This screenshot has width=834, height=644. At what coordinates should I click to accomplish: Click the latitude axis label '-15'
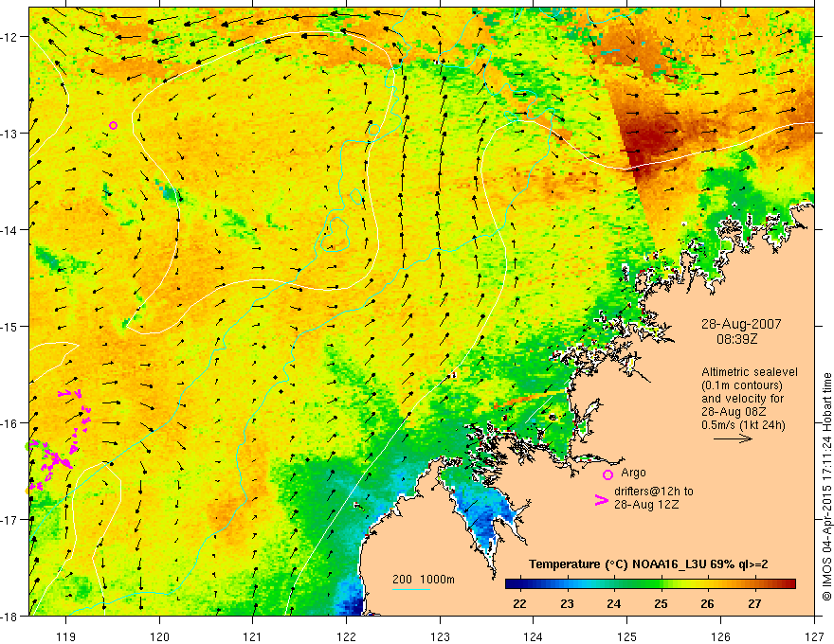pos(9,326)
